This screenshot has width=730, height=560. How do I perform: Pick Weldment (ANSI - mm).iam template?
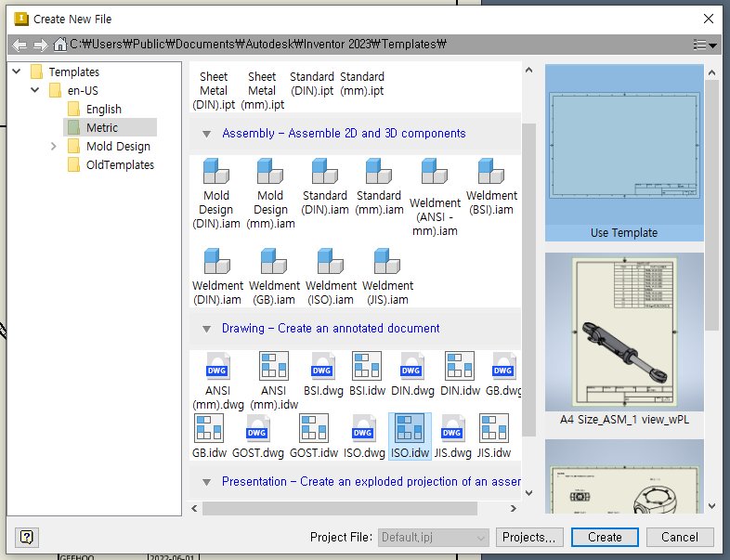(x=435, y=198)
